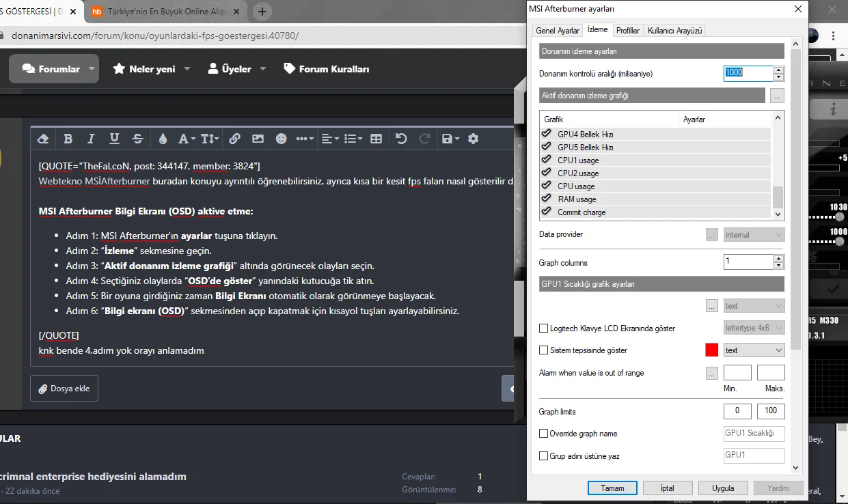The height and width of the screenshot is (504, 848).
Task: Click the Uygula button
Action: 723,488
